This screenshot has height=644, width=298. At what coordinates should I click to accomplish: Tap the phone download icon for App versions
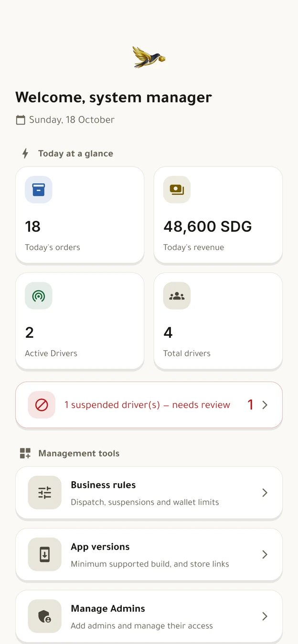[x=45, y=554]
